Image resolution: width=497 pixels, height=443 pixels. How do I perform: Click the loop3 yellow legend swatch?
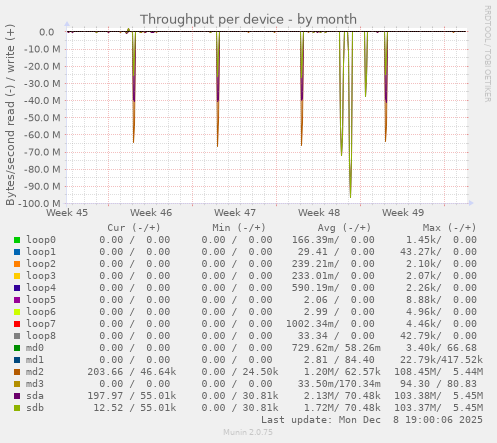(17, 276)
